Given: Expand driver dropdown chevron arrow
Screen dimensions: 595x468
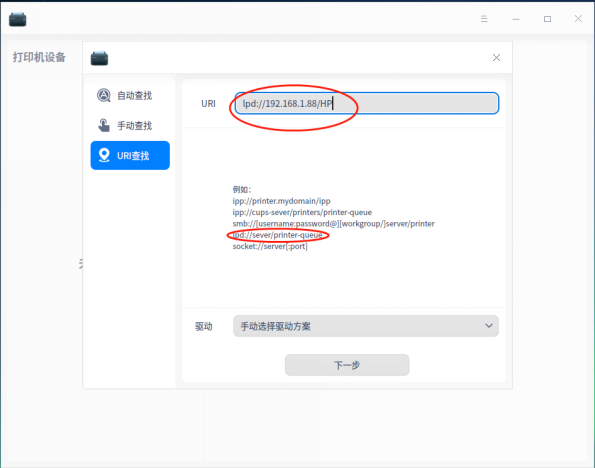Looking at the screenshot, I should [489, 326].
